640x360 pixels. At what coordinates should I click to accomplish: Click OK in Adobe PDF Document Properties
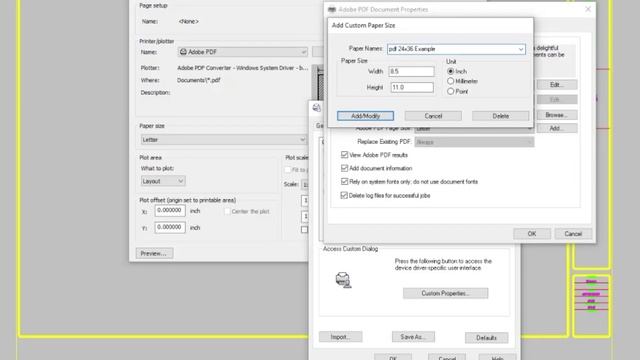532,234
